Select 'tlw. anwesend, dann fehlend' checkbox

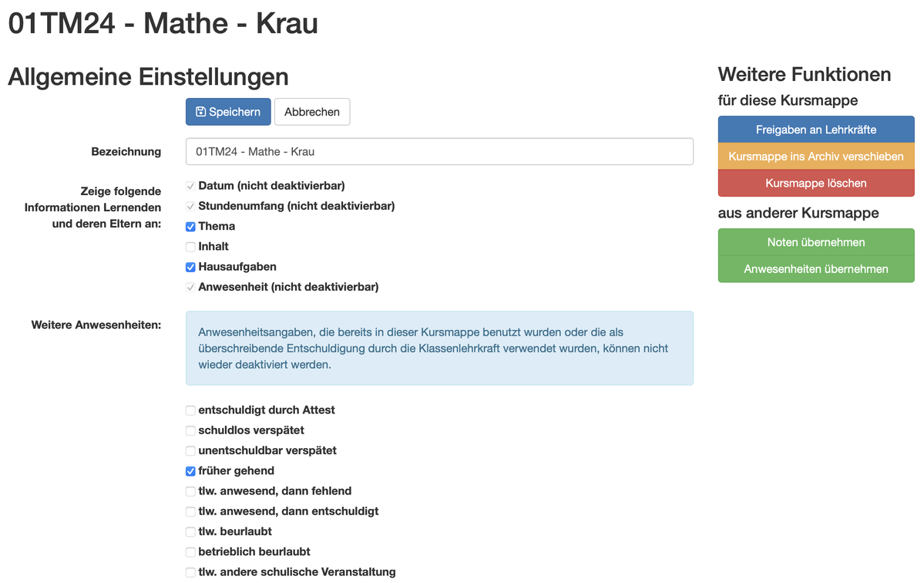point(190,491)
